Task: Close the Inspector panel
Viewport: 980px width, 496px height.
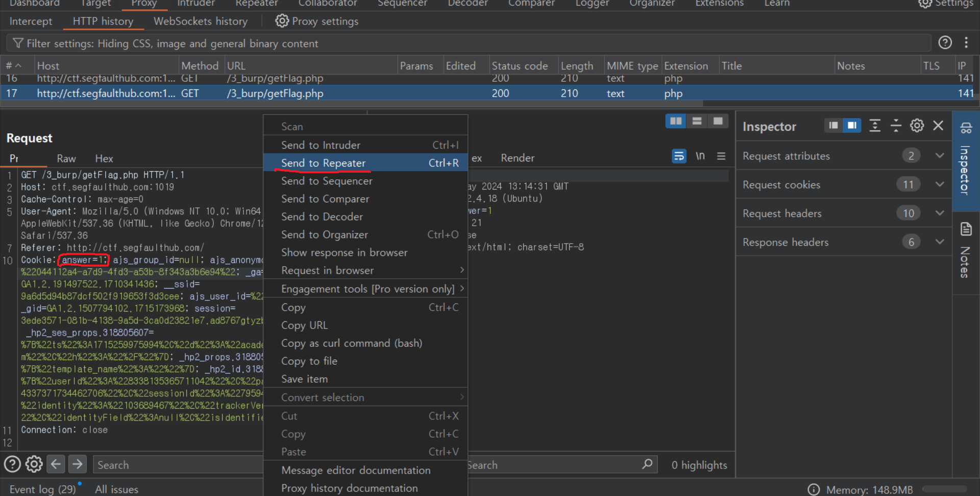Action: [938, 126]
